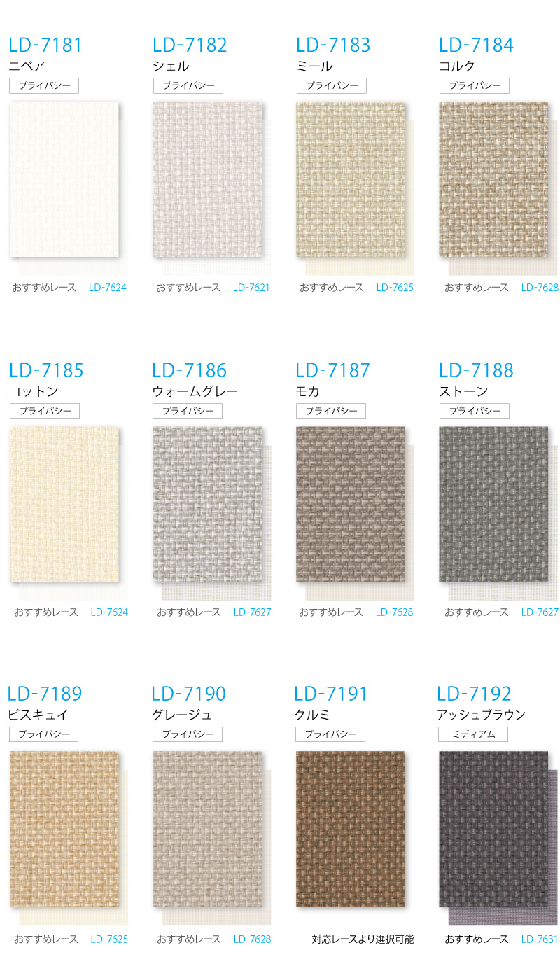Choose the LD-7187 モカ fabric swatch
This screenshot has height=980, width=560.
[351, 505]
